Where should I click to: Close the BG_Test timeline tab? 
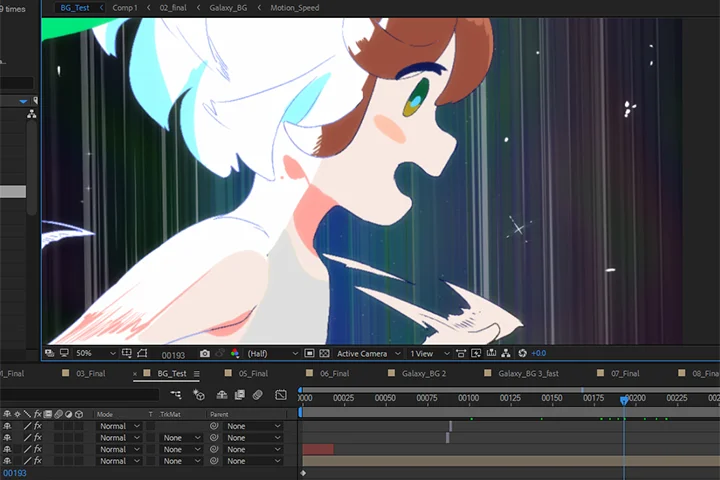point(135,374)
